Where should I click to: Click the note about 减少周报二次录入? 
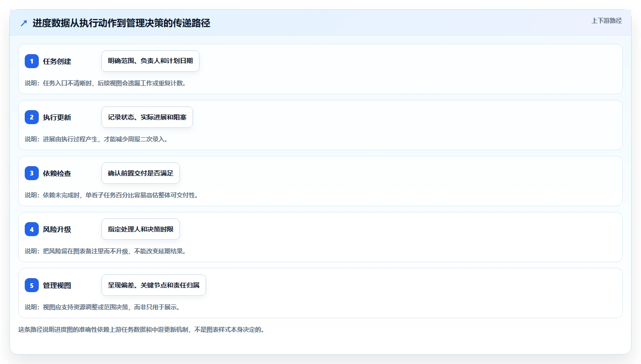click(96, 139)
